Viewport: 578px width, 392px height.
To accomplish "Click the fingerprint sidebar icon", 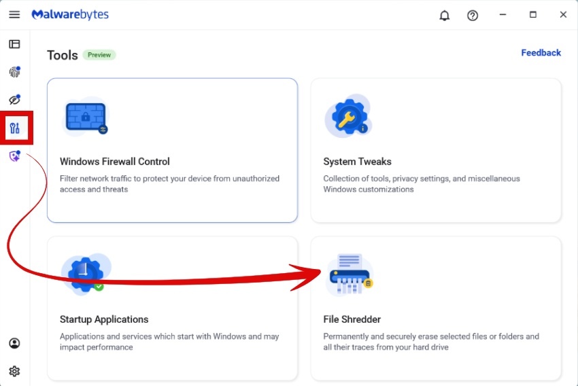I will click(14, 72).
